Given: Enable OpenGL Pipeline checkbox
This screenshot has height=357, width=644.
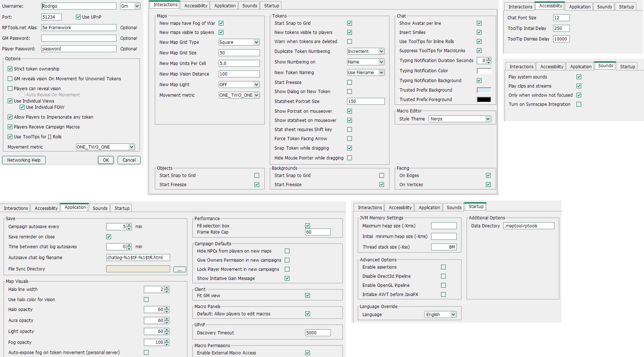Looking at the screenshot, I should [443, 285].
